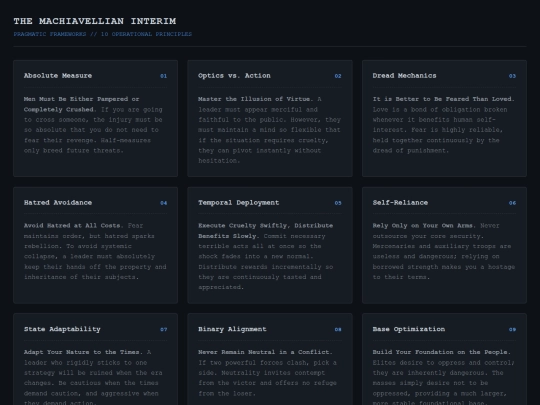Click the number 08 badge
Screen dimensions: 540x405
pos(338,330)
